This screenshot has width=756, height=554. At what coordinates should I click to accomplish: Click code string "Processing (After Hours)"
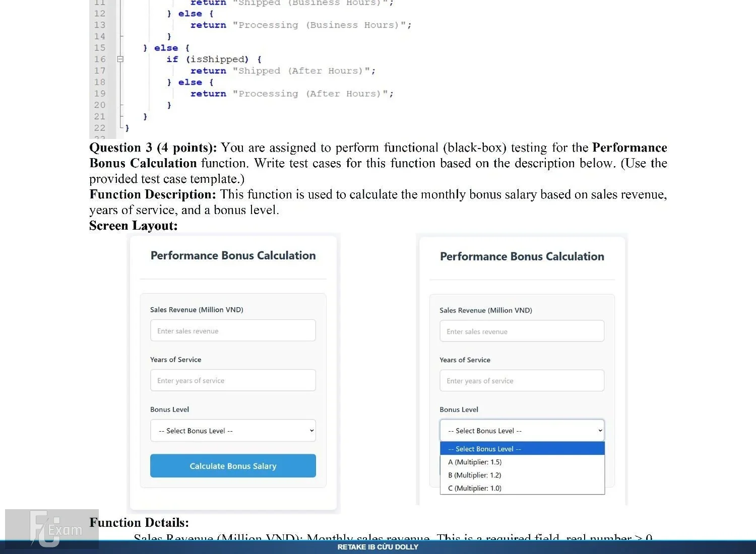[x=310, y=94]
